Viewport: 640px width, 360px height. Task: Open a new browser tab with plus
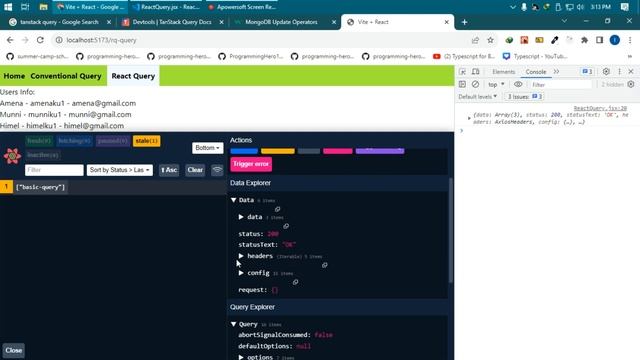[464, 22]
